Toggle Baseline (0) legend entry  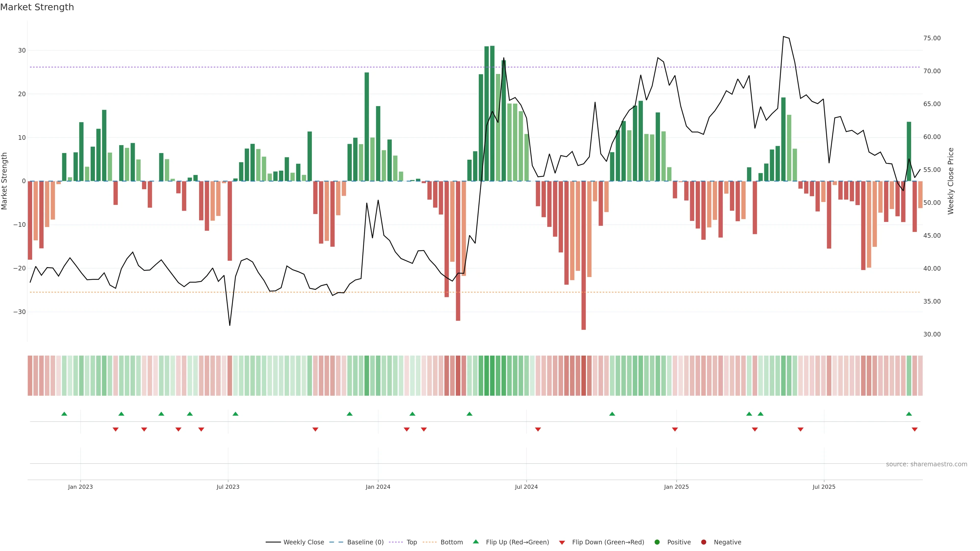[365, 542]
